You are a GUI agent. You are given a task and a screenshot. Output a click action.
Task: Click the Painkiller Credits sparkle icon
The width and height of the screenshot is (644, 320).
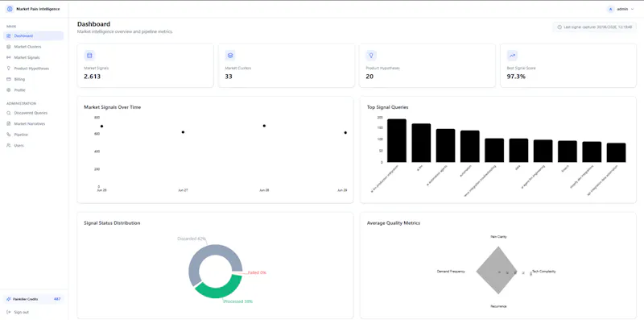9,299
